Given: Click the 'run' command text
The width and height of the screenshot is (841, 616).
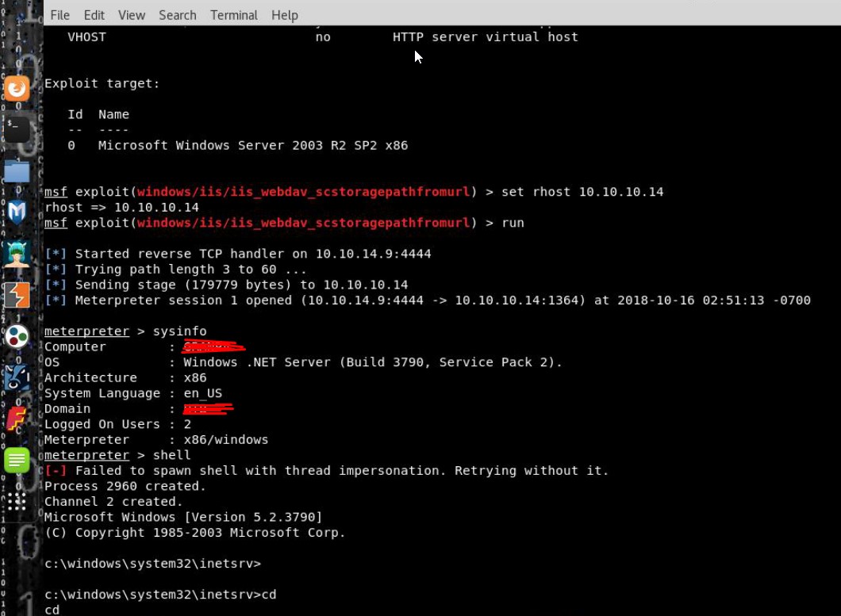Looking at the screenshot, I should 513,223.
